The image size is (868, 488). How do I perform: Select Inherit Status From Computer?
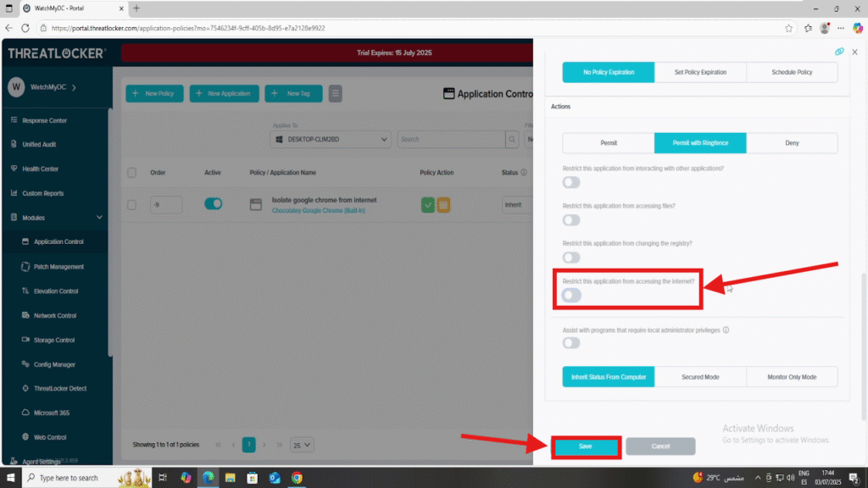pos(609,377)
